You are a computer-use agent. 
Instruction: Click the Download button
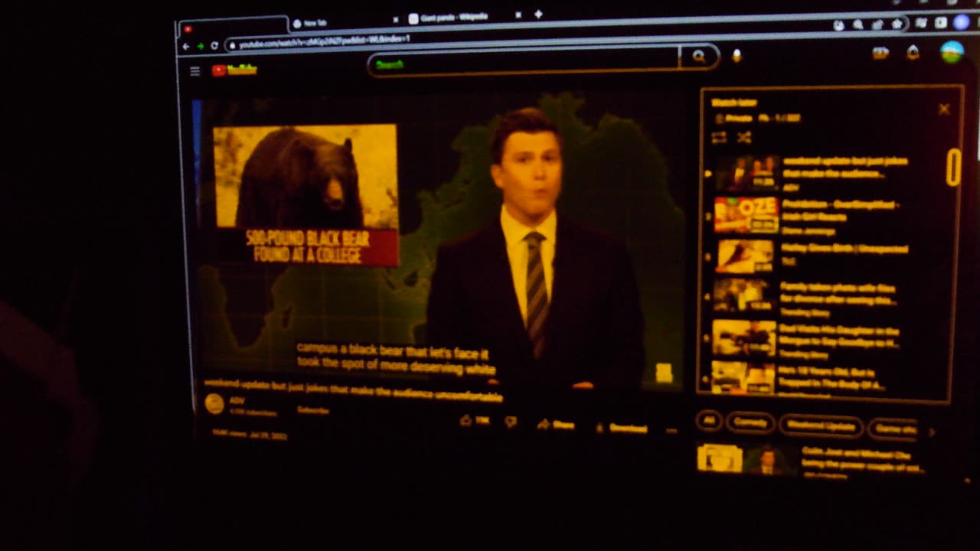621,428
